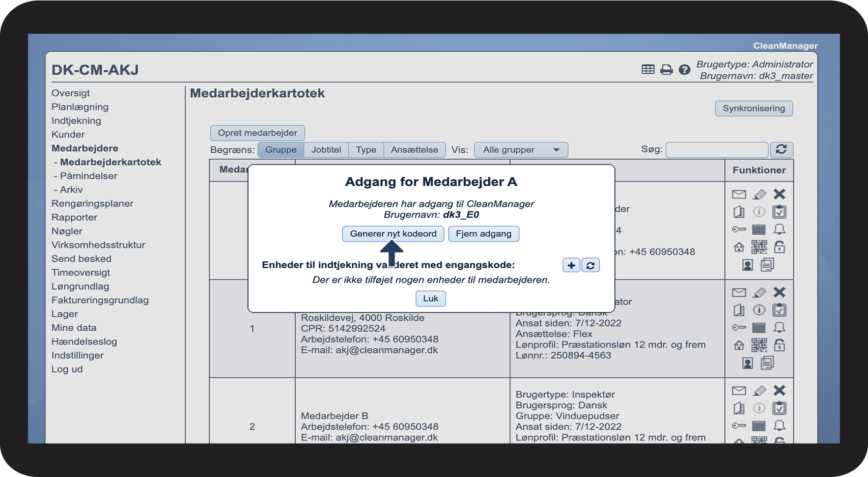Click key icon in first functions row
Image resolution: width=868 pixels, height=477 pixels.
739,229
